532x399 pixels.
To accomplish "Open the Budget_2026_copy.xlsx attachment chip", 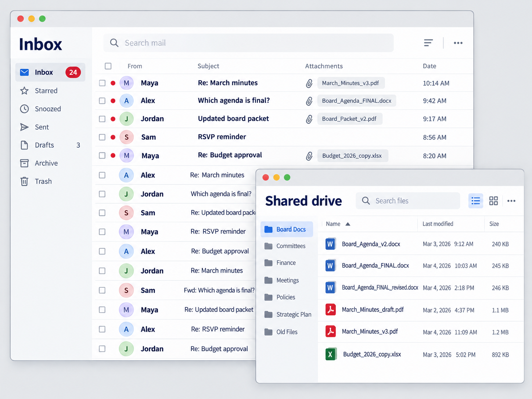I will click(x=353, y=156).
